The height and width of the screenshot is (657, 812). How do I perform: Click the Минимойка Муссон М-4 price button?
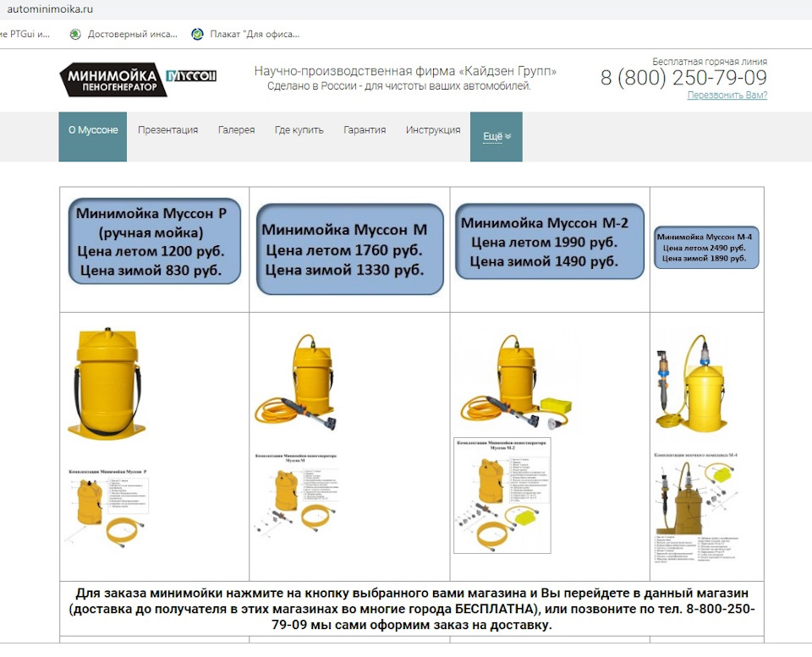(x=706, y=248)
